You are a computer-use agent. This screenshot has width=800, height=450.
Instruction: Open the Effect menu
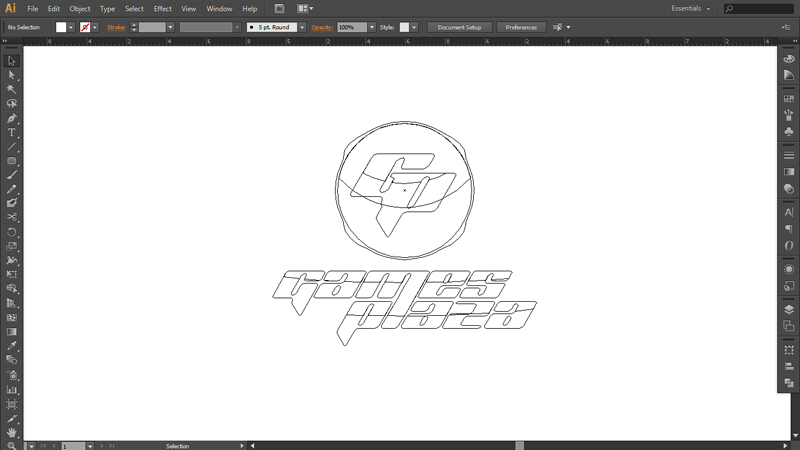coord(162,8)
